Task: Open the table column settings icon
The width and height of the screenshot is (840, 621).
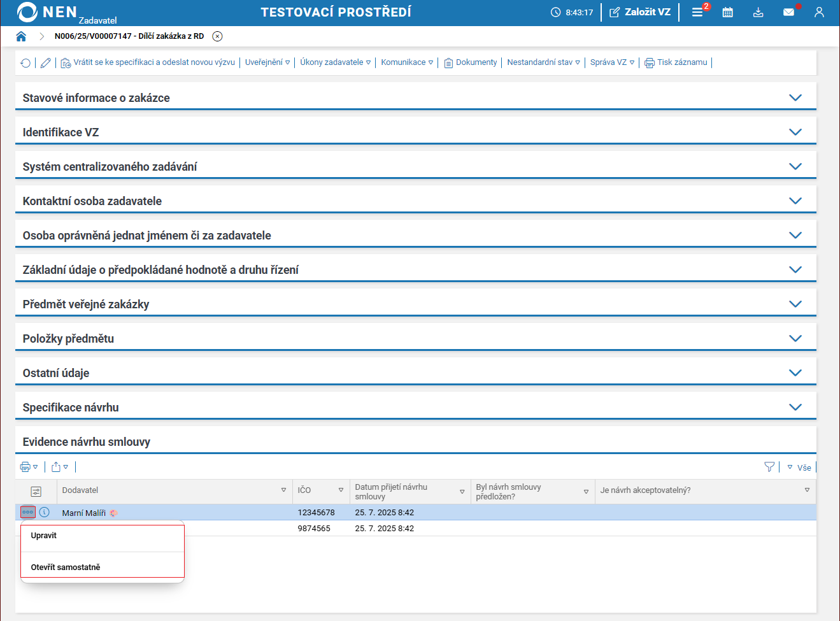Action: pyautogui.click(x=36, y=491)
